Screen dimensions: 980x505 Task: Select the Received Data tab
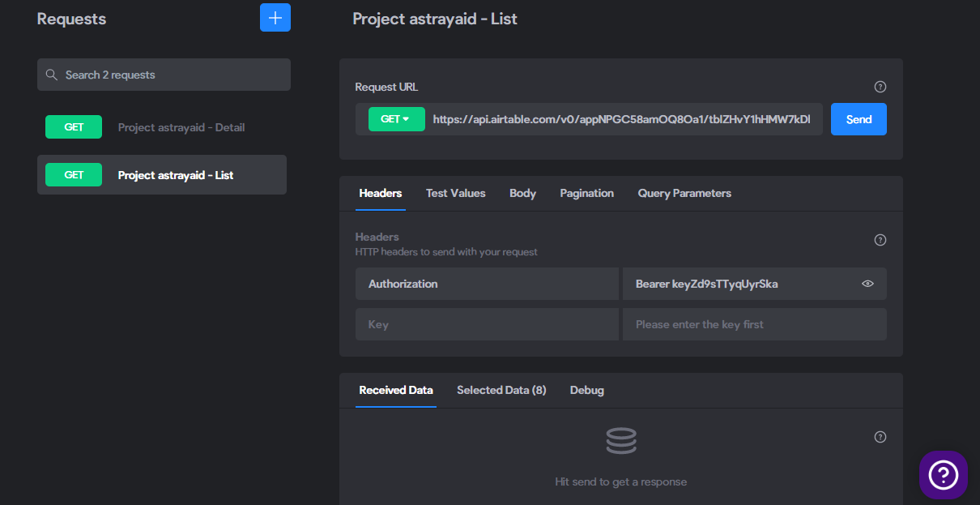tap(396, 390)
